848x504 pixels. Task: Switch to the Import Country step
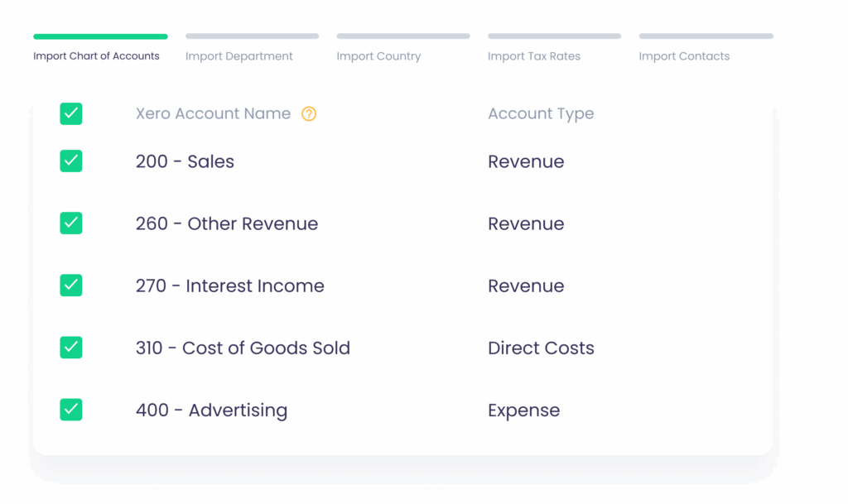[x=378, y=56]
